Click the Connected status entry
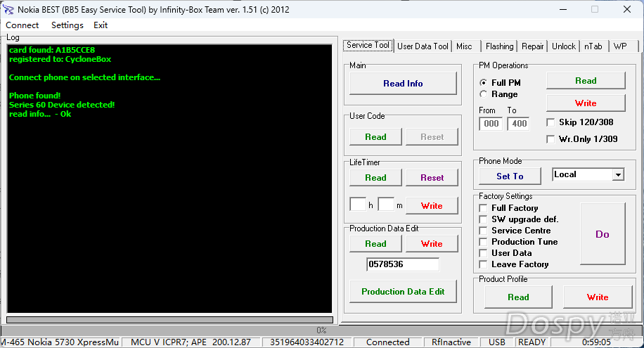Screen dimensions: 644x348 (387, 342)
